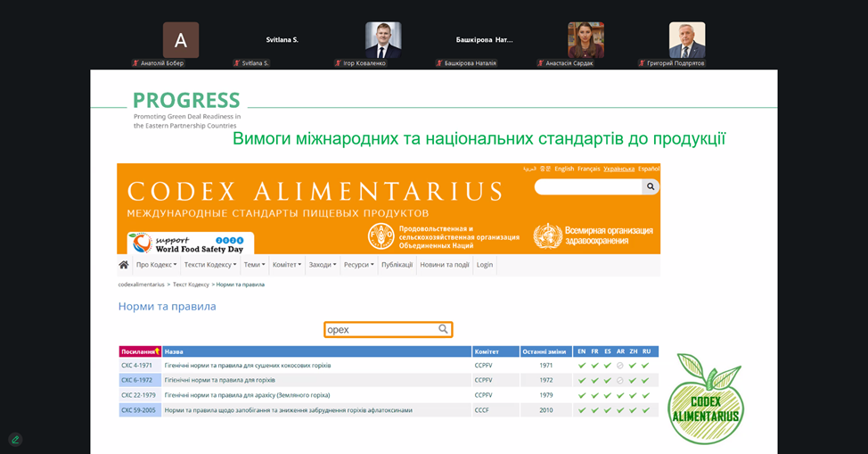Click the muted microphone icon for Ігор Коваленко
The image size is (868, 454).
point(338,63)
